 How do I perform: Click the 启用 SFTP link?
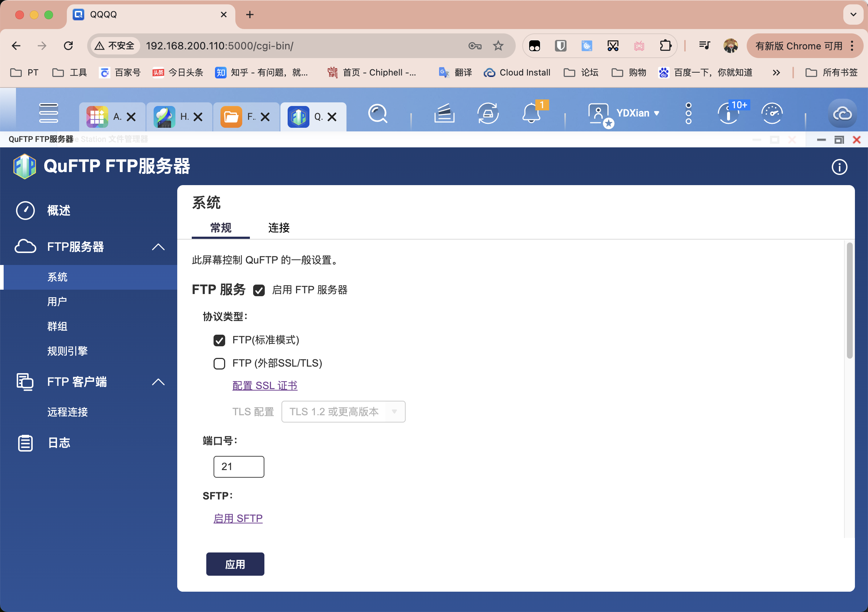pos(238,518)
